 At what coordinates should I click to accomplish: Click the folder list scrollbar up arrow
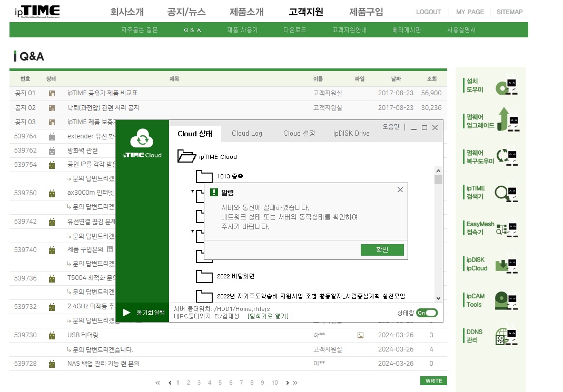point(438,170)
